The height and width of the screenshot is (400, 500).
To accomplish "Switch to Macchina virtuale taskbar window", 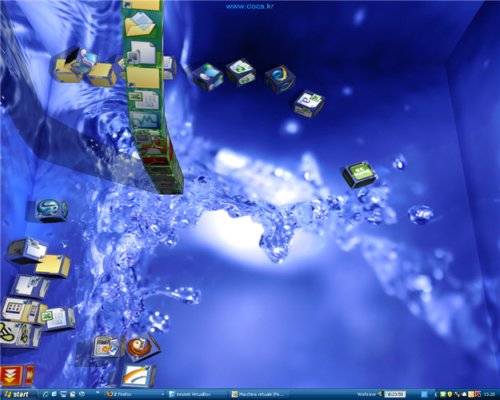I will tap(260, 394).
